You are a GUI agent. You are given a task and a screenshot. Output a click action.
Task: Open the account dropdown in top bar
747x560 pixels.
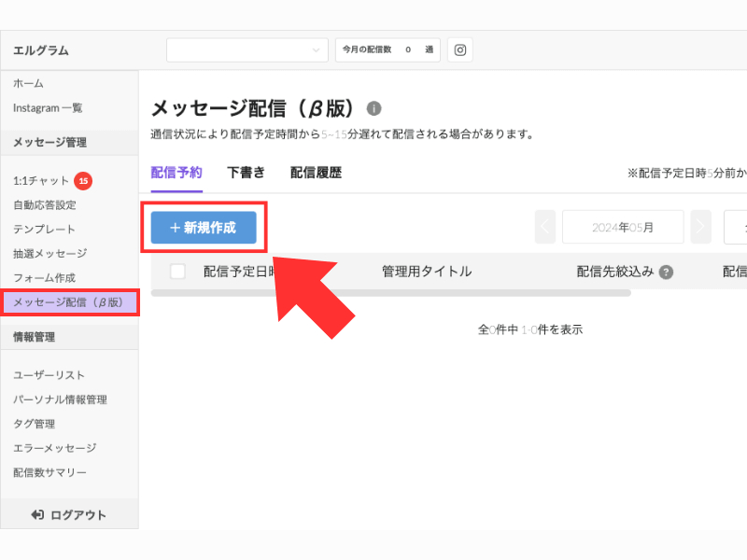247,50
